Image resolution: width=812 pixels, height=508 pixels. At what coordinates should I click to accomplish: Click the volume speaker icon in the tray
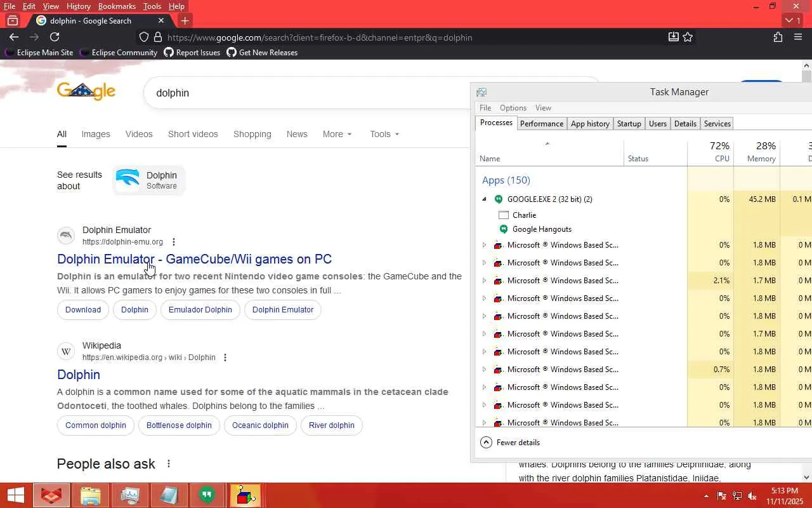coord(752,496)
